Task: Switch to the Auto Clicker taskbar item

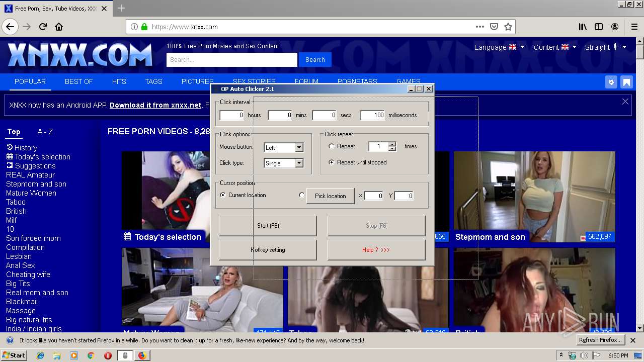Action: tap(125, 355)
